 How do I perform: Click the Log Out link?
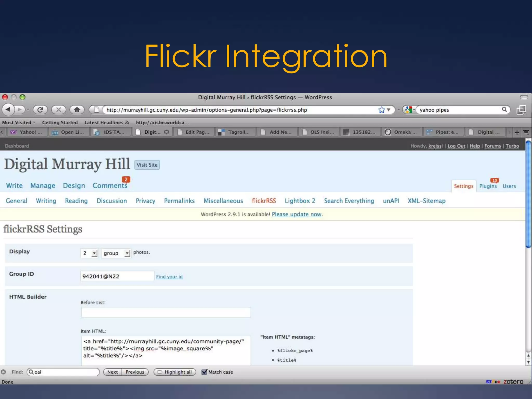pyautogui.click(x=456, y=146)
